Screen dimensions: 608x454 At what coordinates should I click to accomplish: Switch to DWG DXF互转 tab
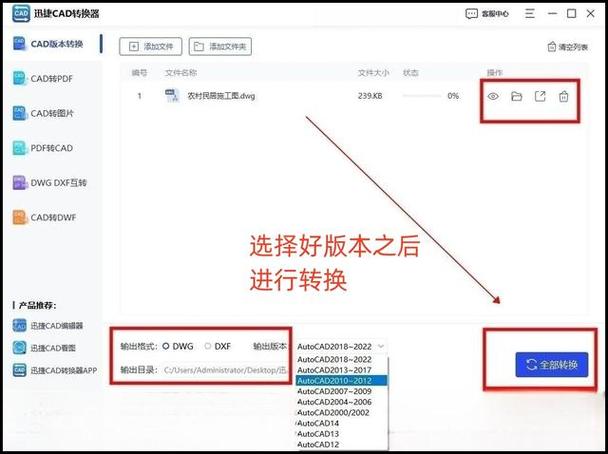(50, 183)
